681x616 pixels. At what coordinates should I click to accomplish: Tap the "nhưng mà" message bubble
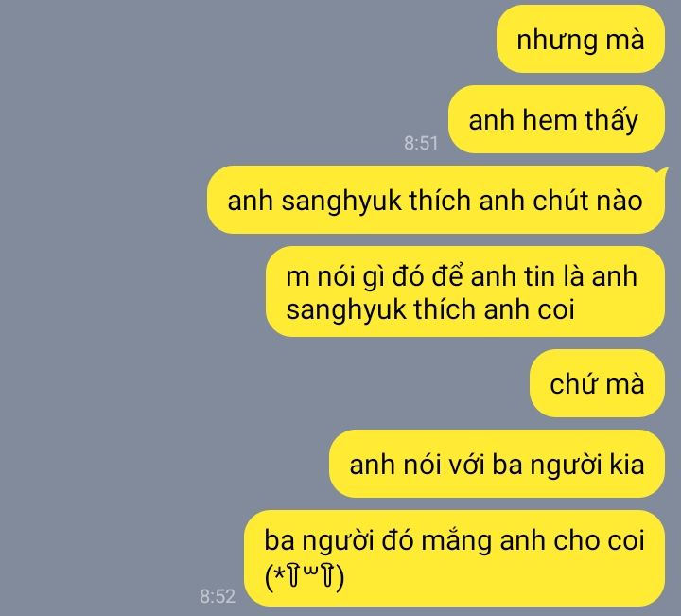tap(581, 39)
